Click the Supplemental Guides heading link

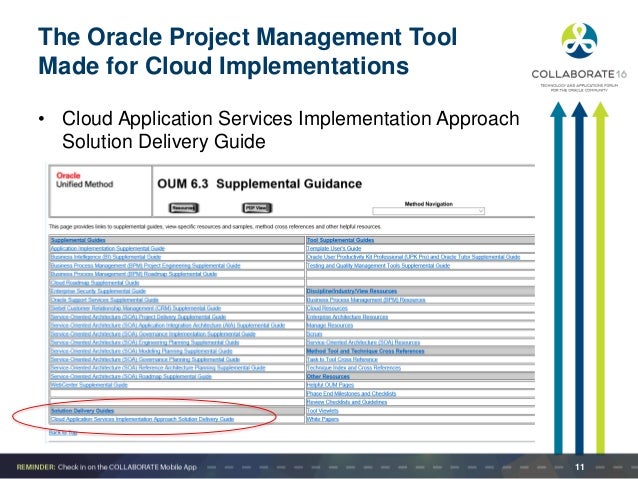pos(78,240)
